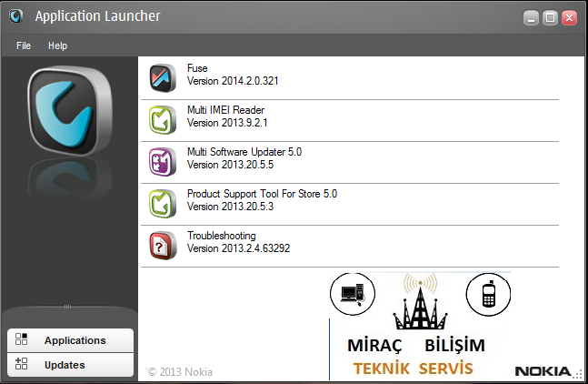Open the Multi IMEI Reader icon

tap(163, 120)
